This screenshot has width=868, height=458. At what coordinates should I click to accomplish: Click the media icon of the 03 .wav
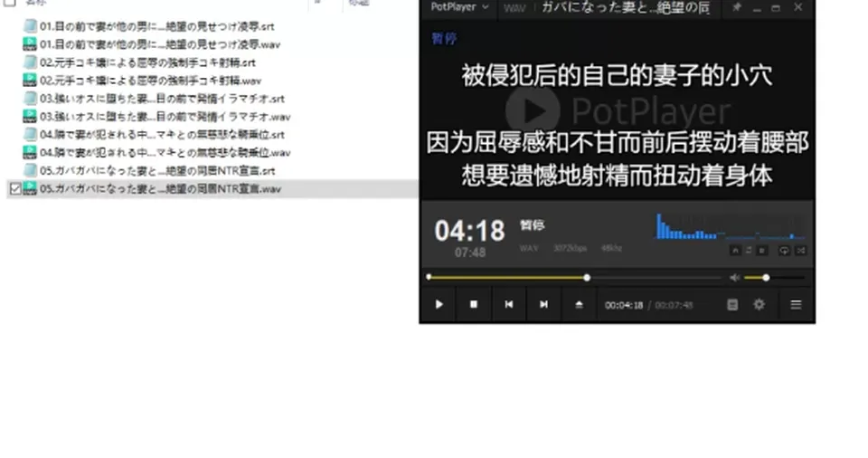click(x=30, y=117)
